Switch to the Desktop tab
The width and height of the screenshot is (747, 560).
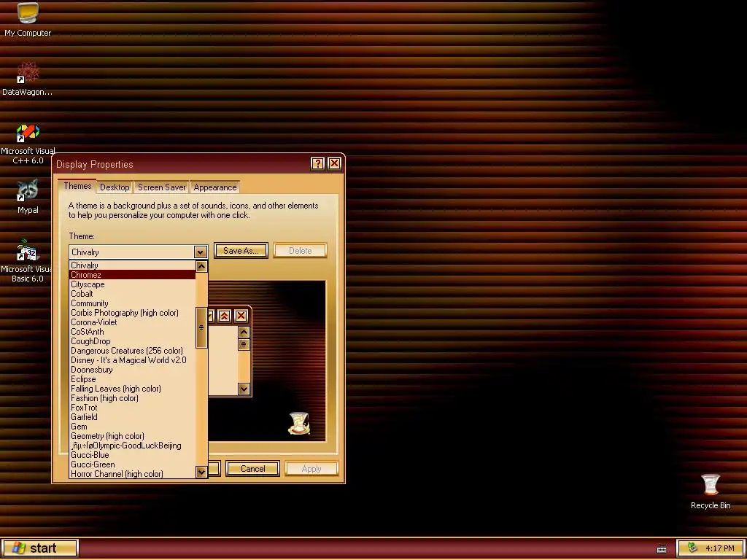[115, 187]
